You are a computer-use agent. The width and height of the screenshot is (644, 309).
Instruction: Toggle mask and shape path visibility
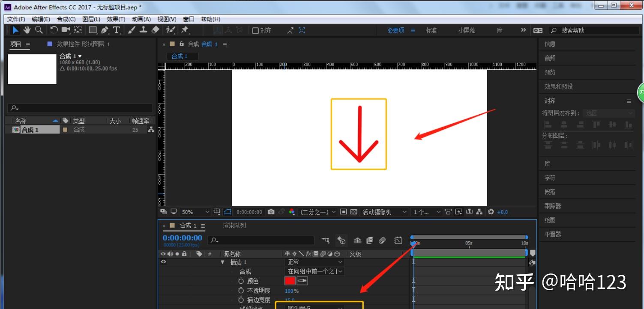228,212
